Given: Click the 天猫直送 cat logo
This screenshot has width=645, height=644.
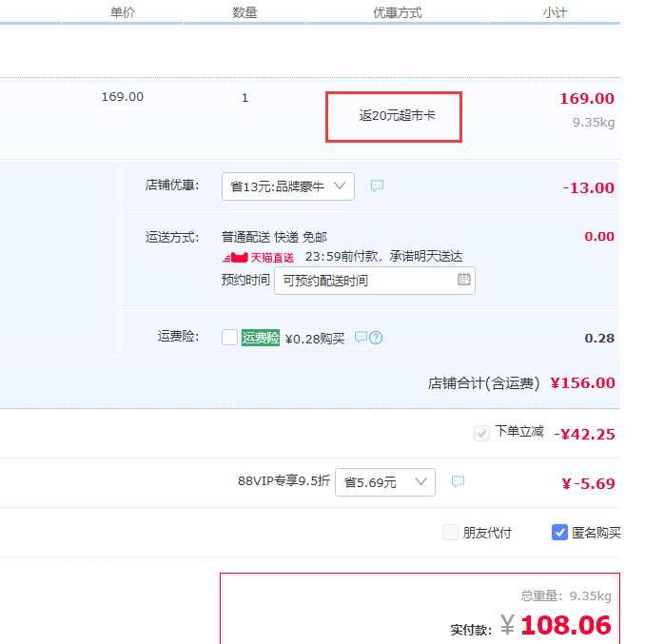Looking at the screenshot, I should tap(235, 258).
